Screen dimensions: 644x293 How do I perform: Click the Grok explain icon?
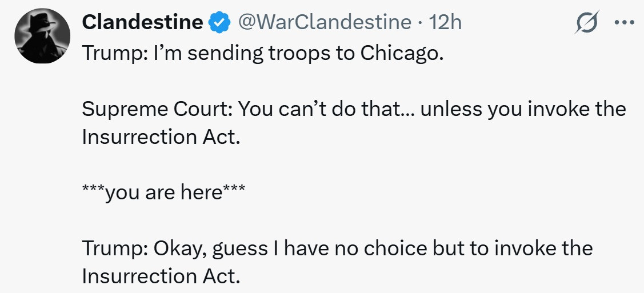click(588, 23)
